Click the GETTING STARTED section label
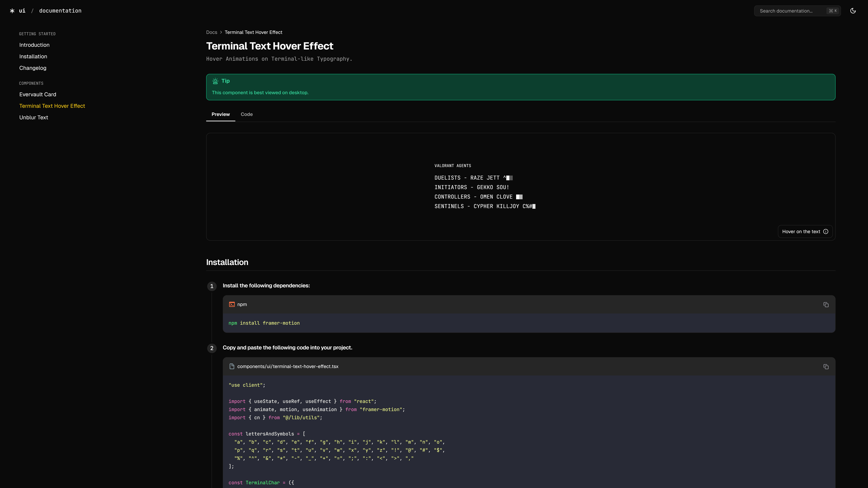Viewport: 868px width, 488px height. (x=37, y=34)
